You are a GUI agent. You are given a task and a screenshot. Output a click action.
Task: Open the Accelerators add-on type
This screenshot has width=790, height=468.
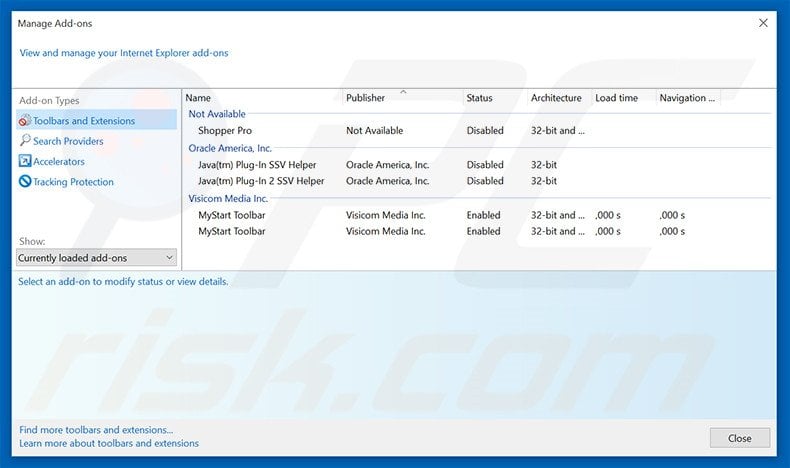tap(59, 162)
